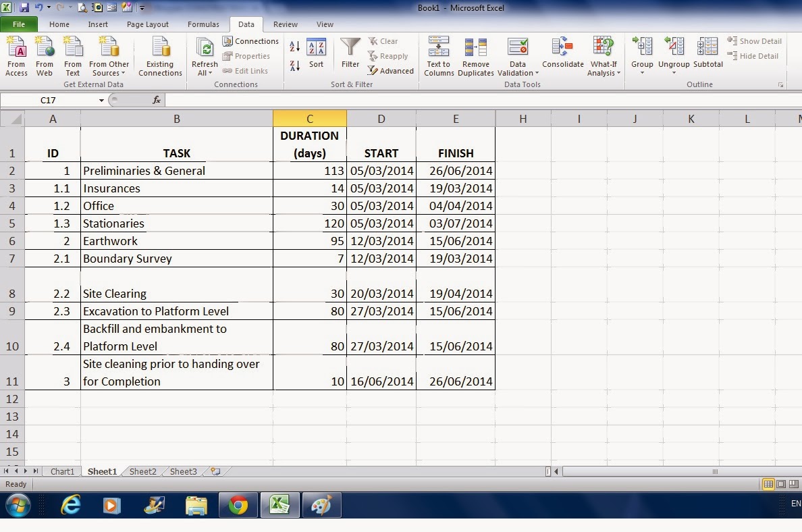Click Insert Worksheet tab icon
This screenshot has height=532, width=802.
pos(216,471)
